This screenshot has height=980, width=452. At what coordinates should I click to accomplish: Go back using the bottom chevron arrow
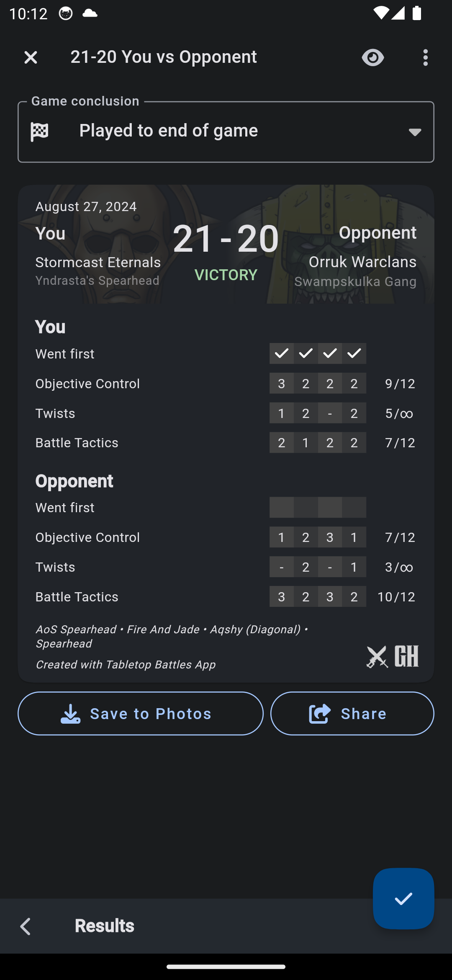coord(26,926)
